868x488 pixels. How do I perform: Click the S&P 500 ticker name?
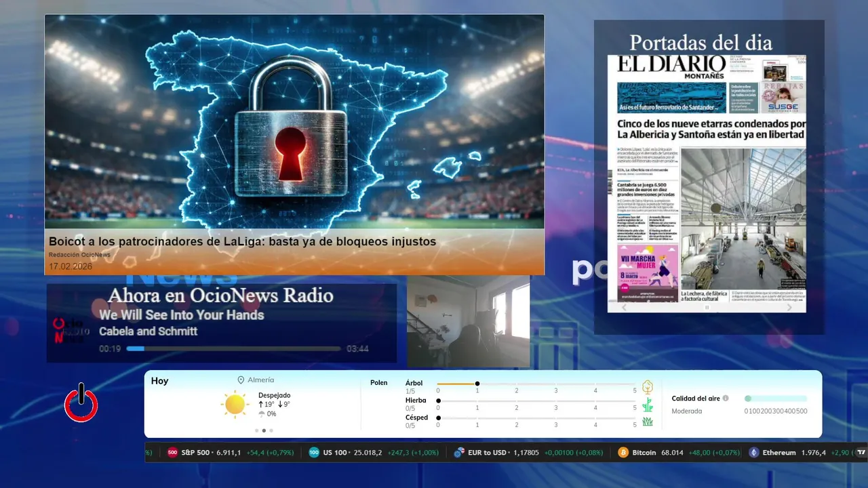[195, 453]
